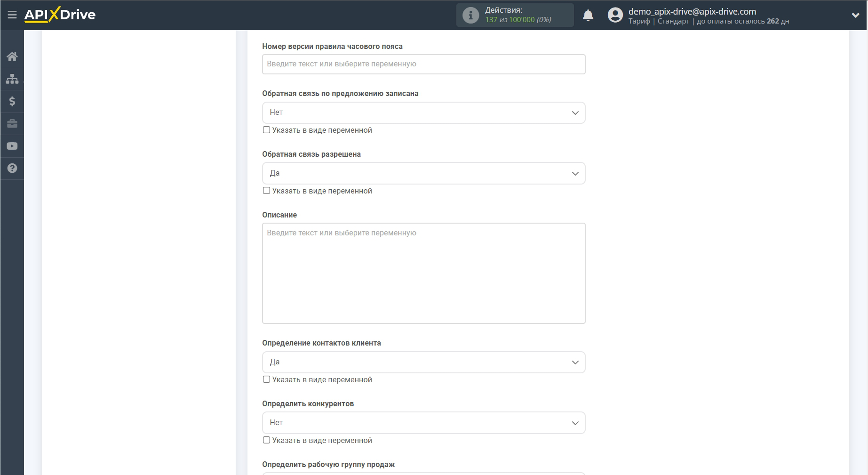The image size is (868, 475).
Task: Click the Определить рабочую группу продаж label
Action: pos(328,464)
